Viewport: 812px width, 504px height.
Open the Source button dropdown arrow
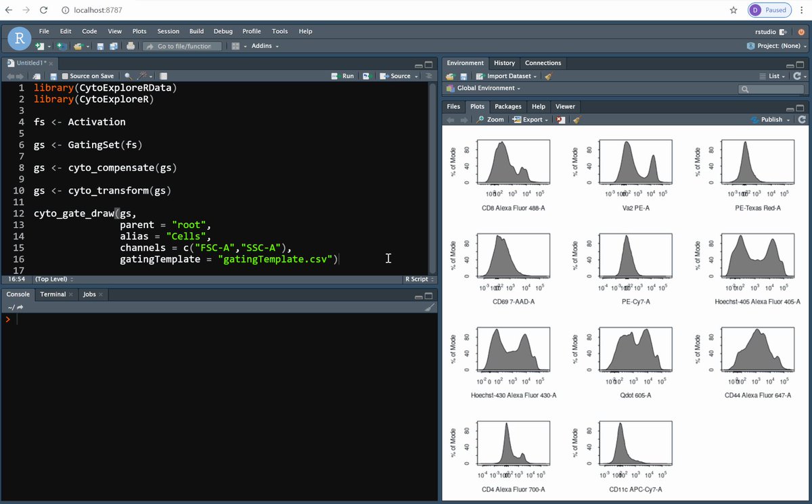(x=415, y=76)
